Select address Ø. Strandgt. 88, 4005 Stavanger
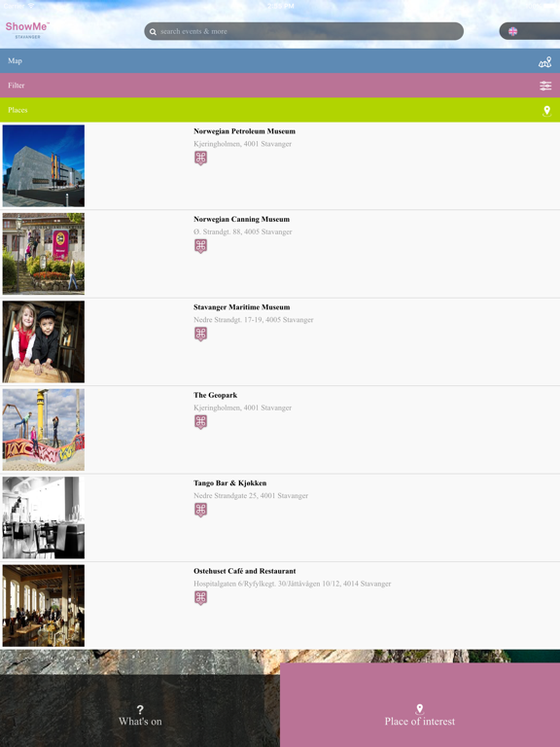 point(242,232)
